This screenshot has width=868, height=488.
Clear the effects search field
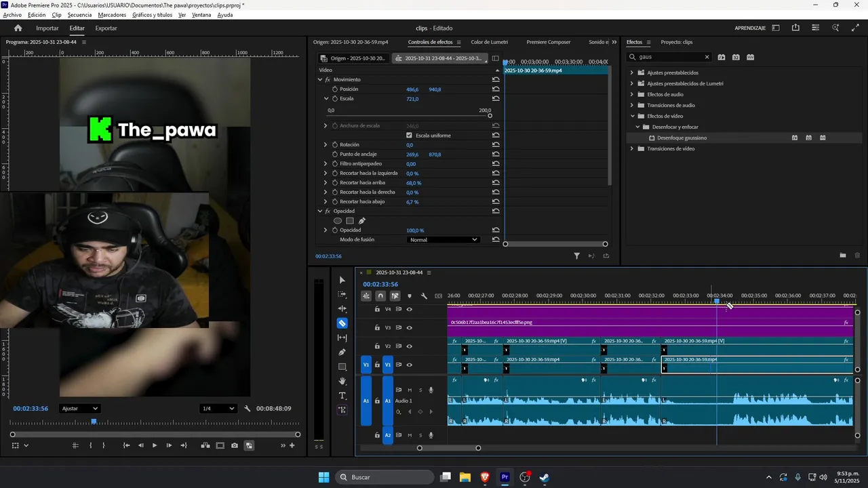[707, 57]
